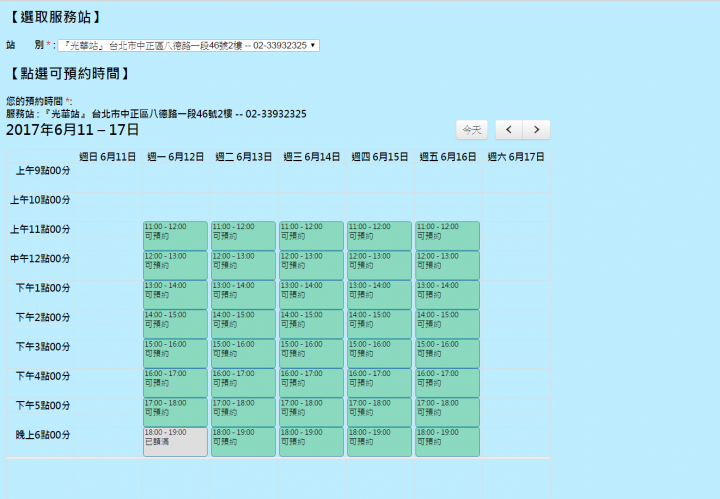Choose Wednesday 6月14日 17:00 - 18:00 slot
Image resolution: width=720 pixels, height=499 pixels.
[x=311, y=412]
